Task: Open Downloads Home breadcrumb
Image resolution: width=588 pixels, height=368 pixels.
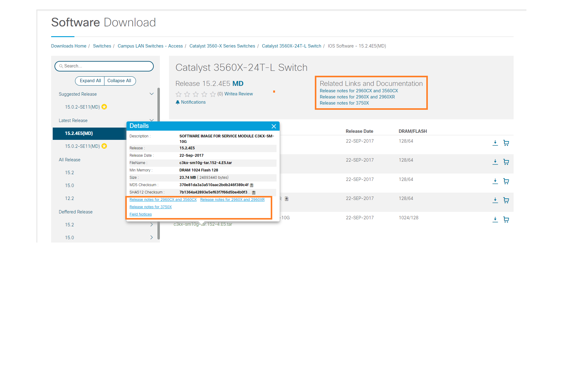Action: coord(69,46)
